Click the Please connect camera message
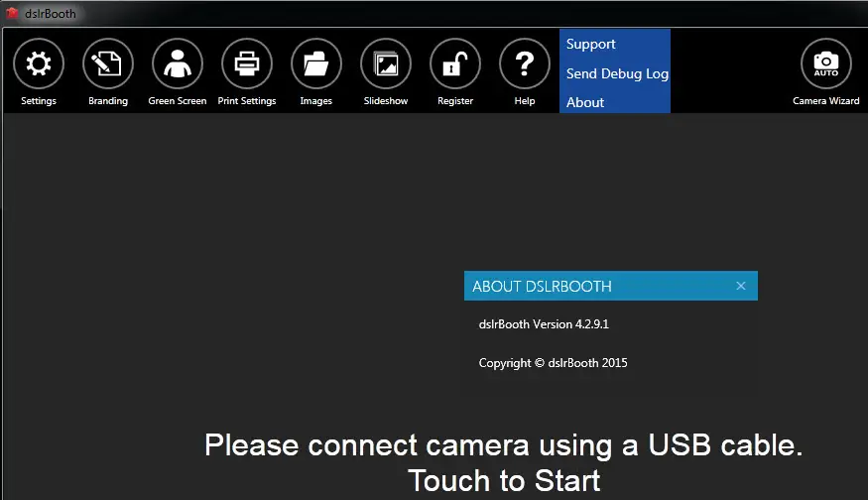Image resolution: width=868 pixels, height=500 pixels. point(503,445)
